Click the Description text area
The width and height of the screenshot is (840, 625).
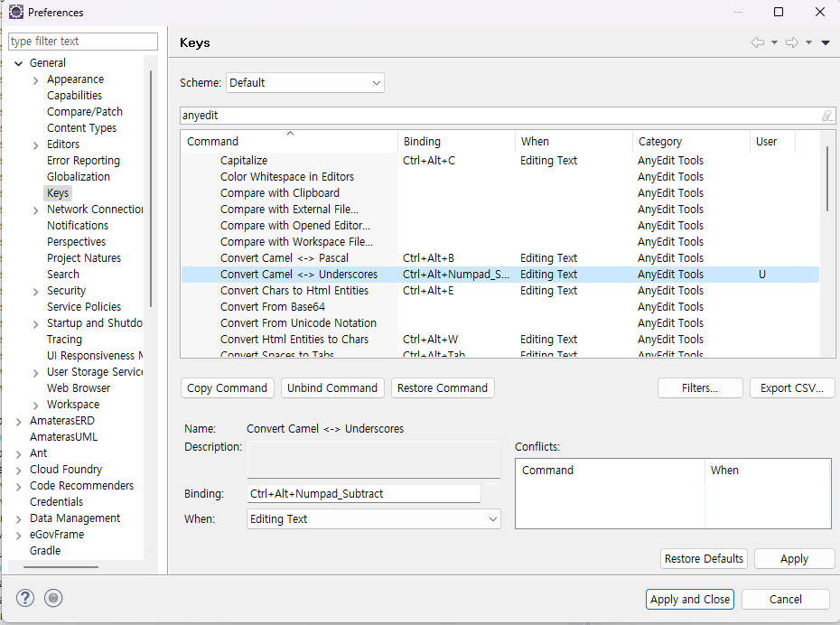pyautogui.click(x=373, y=460)
